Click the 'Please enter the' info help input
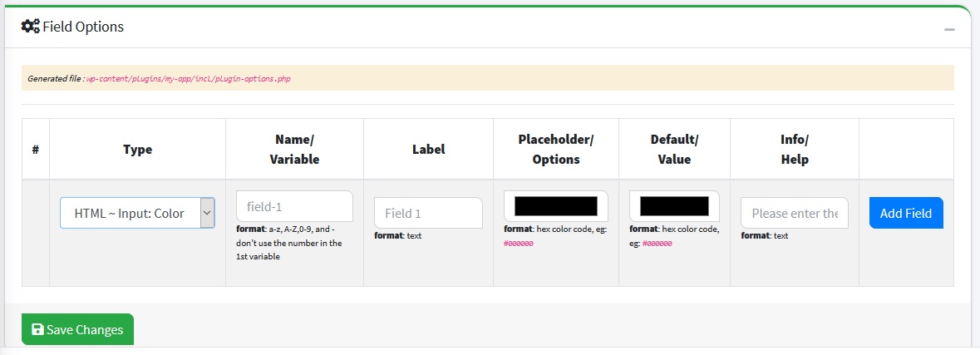This screenshot has width=980, height=355. pos(794,213)
